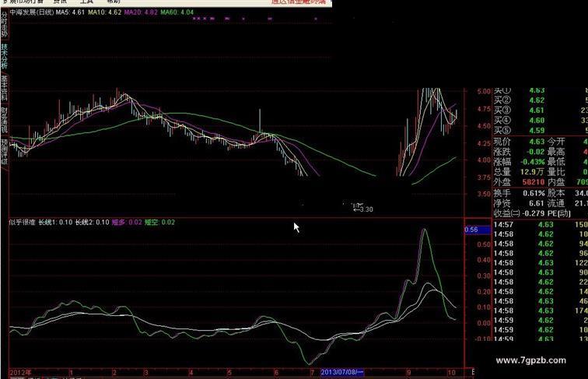Click the highlighted 0.56 value on indicator axis

tap(478, 230)
